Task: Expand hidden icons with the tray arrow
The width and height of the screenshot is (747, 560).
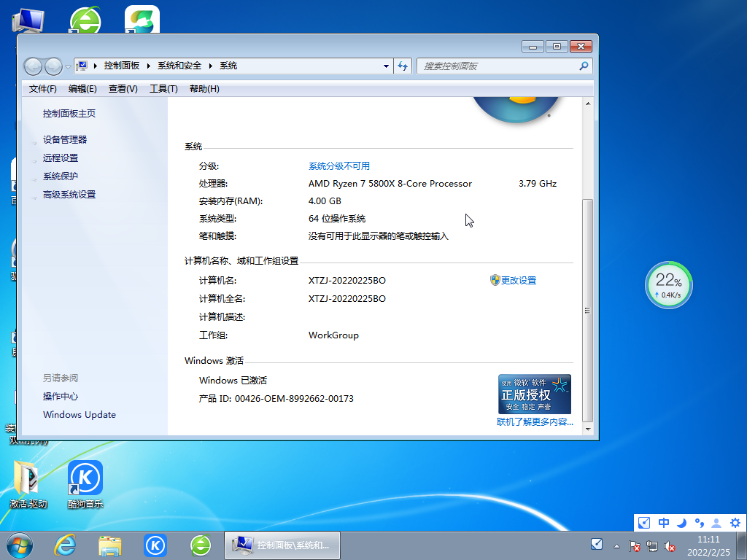Action: [616, 545]
